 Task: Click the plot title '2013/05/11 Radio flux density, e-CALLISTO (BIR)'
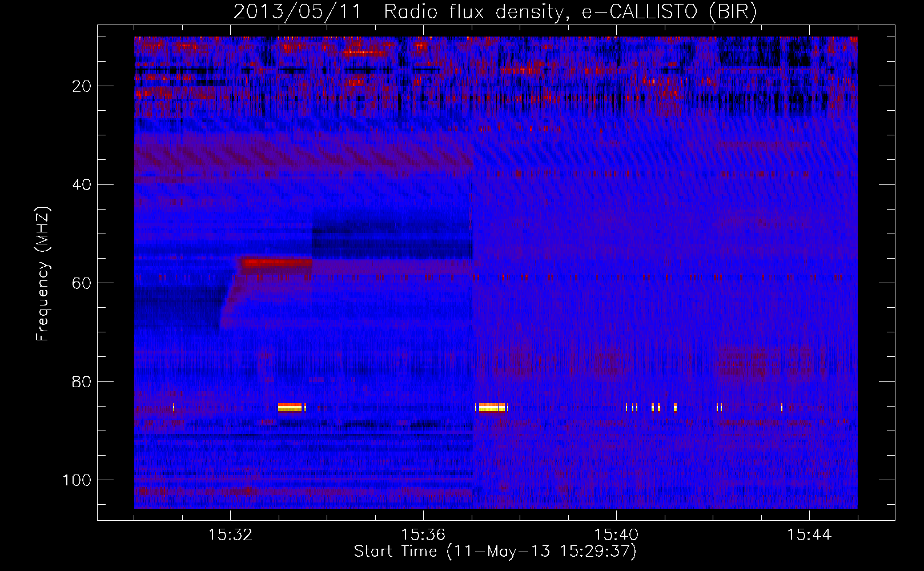[x=495, y=11]
